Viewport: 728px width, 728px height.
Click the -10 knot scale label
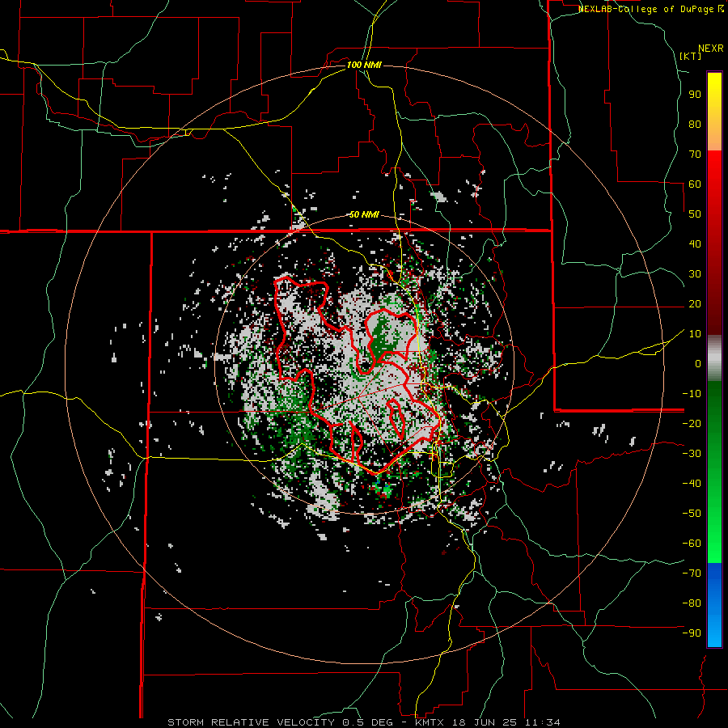point(692,394)
